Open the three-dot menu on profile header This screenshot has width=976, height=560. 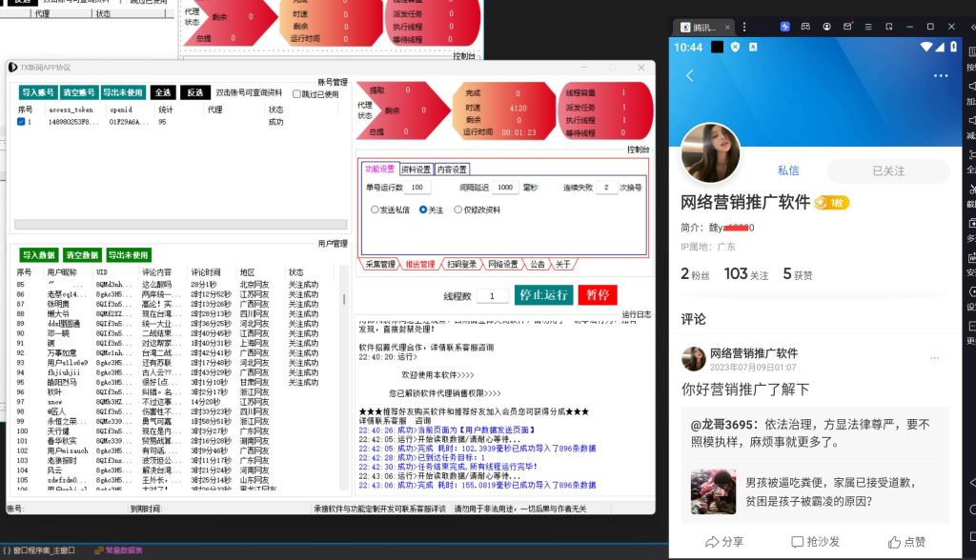(x=941, y=76)
